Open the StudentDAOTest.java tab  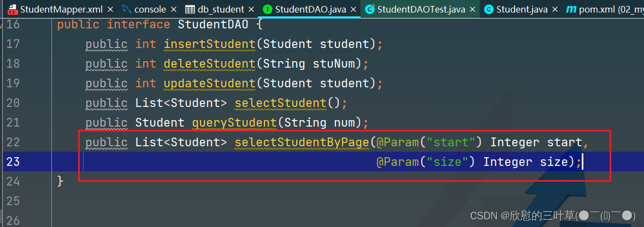[421, 9]
